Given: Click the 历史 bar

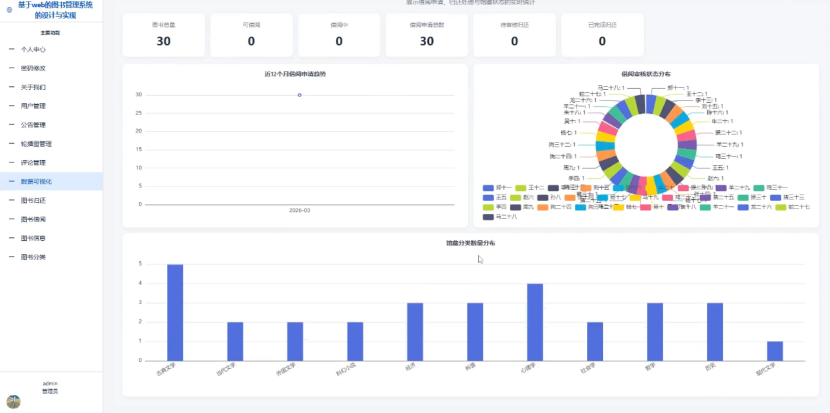Looking at the screenshot, I should point(715,332).
